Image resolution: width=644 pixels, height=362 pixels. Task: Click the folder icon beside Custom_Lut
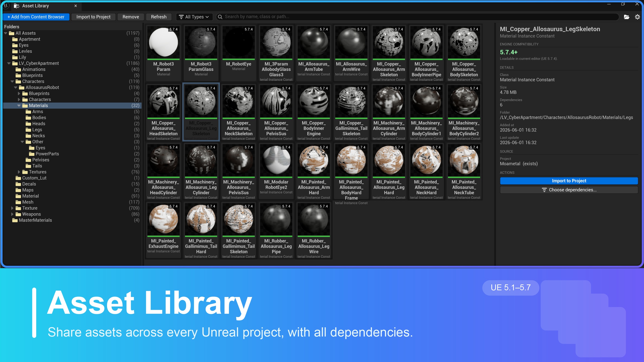click(18, 178)
